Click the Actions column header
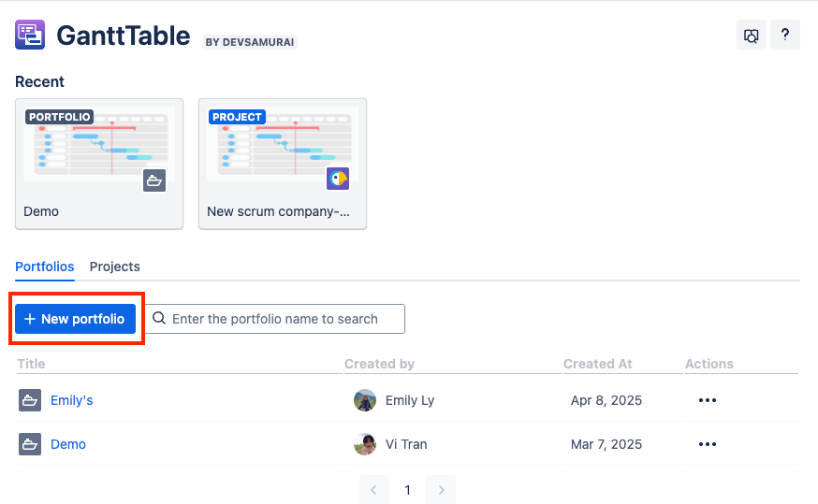 [709, 364]
